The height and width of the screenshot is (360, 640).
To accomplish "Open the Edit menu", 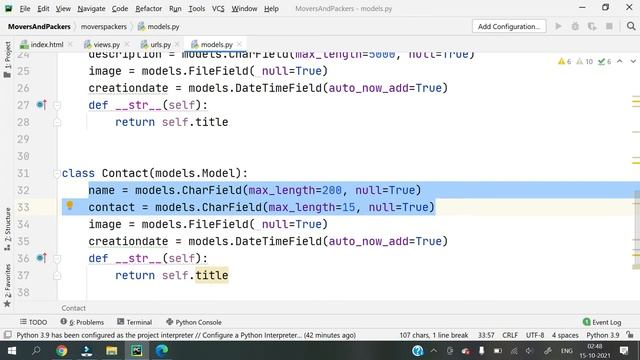I will click(x=43, y=9).
